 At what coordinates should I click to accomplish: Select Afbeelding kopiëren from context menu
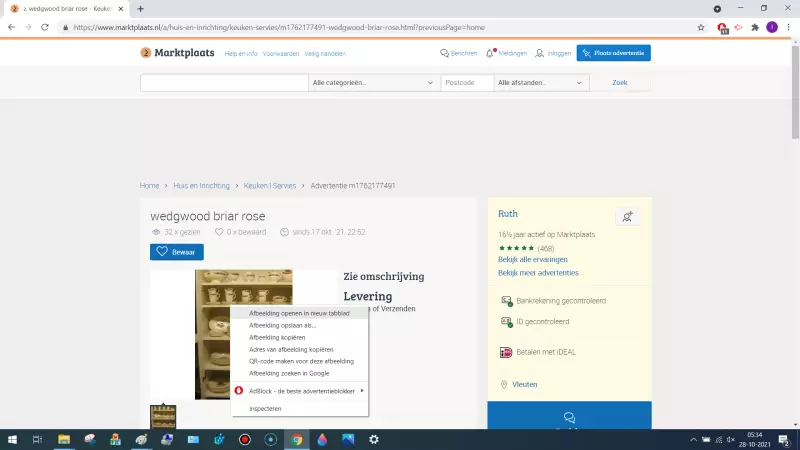point(275,337)
